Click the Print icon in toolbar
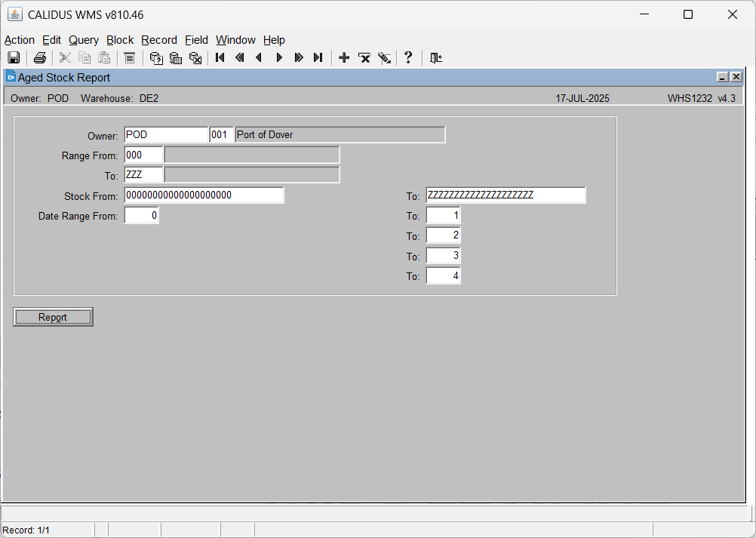The height and width of the screenshot is (538, 756). point(40,58)
